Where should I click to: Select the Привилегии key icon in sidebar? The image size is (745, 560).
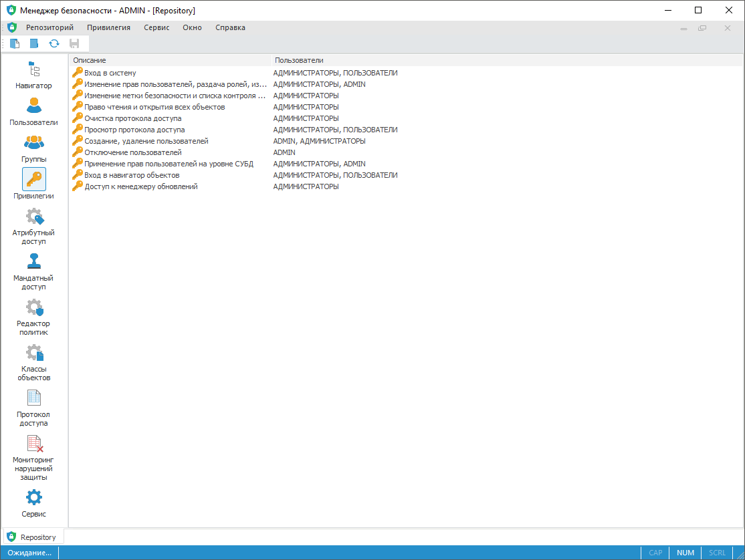(33, 179)
